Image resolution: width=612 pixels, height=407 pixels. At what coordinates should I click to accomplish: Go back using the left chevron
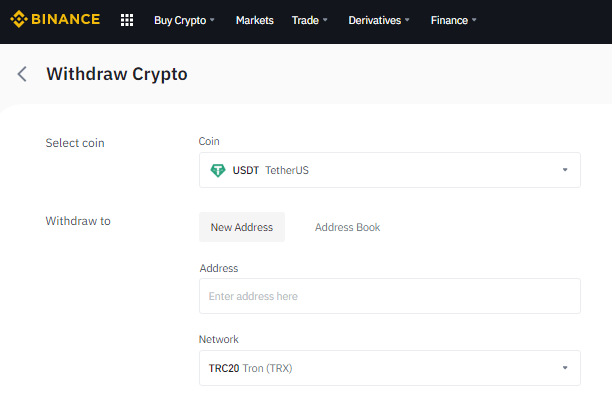click(x=22, y=74)
